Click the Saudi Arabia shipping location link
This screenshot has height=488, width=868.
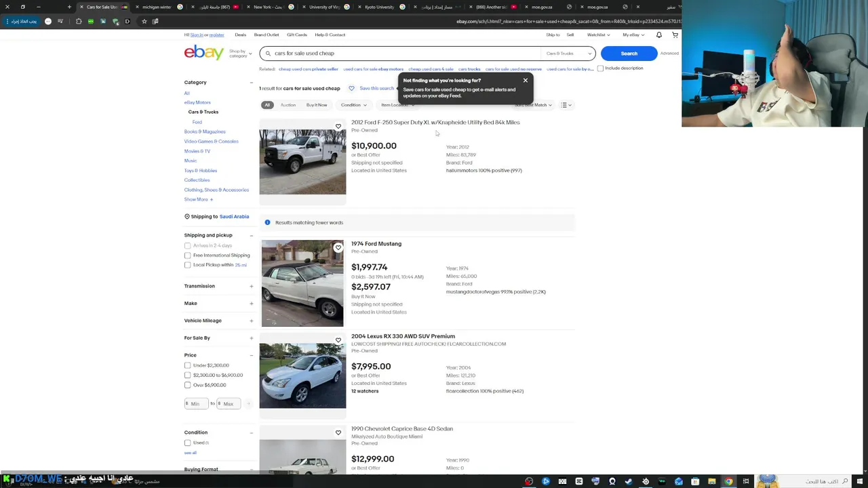pyautogui.click(x=234, y=216)
